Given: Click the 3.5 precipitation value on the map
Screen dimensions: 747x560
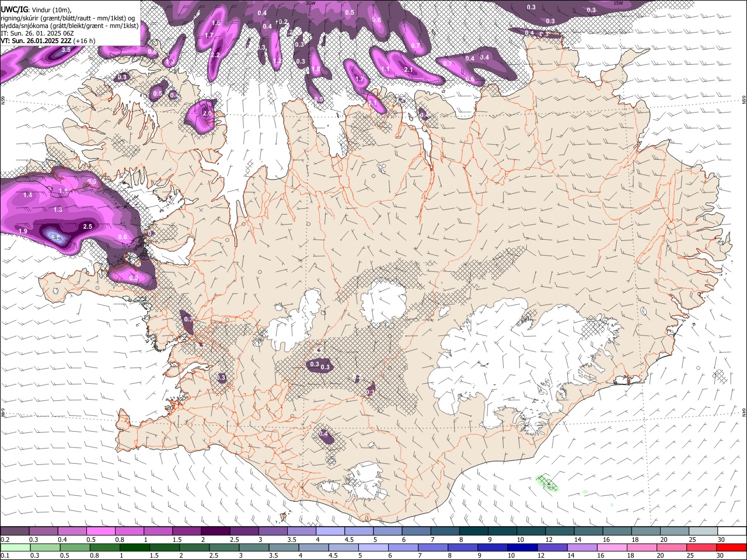Looking at the screenshot, I should click(x=66, y=50).
